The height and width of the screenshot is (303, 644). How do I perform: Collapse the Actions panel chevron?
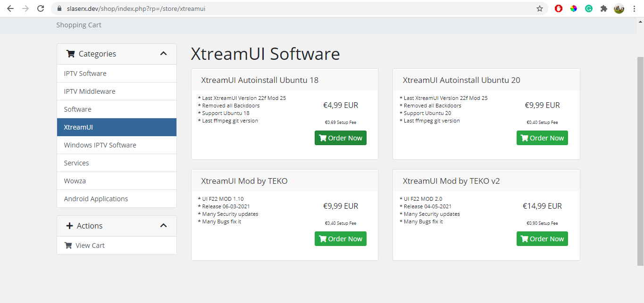point(163,225)
